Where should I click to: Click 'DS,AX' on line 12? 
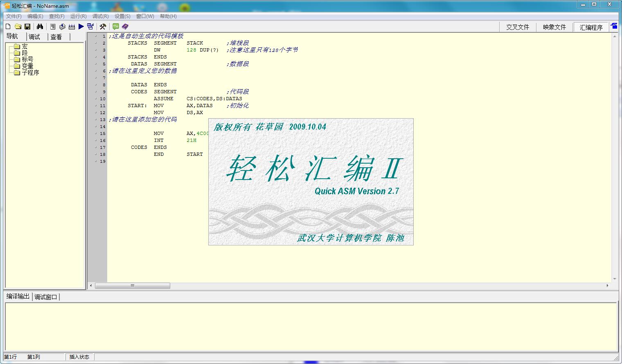(195, 112)
